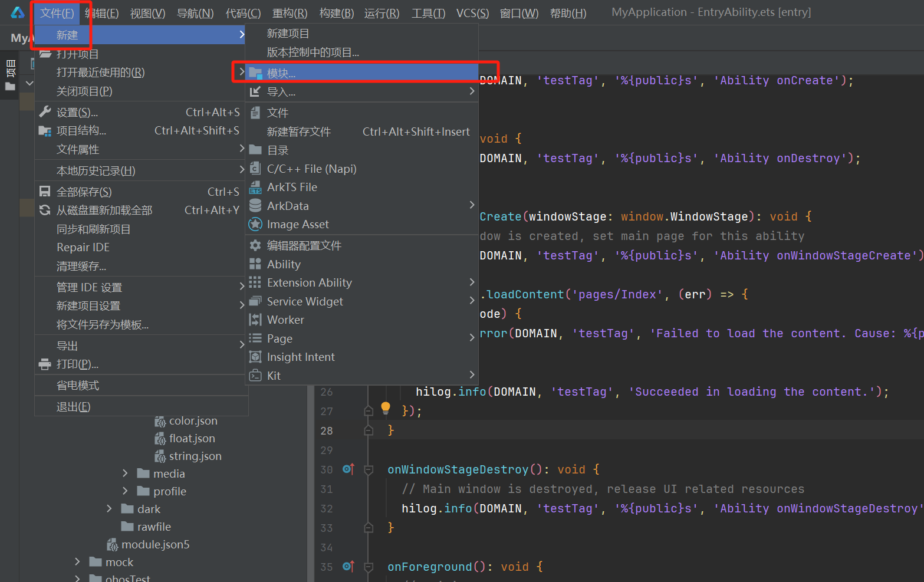Select string.json file
The image size is (924, 582).
(x=195, y=456)
